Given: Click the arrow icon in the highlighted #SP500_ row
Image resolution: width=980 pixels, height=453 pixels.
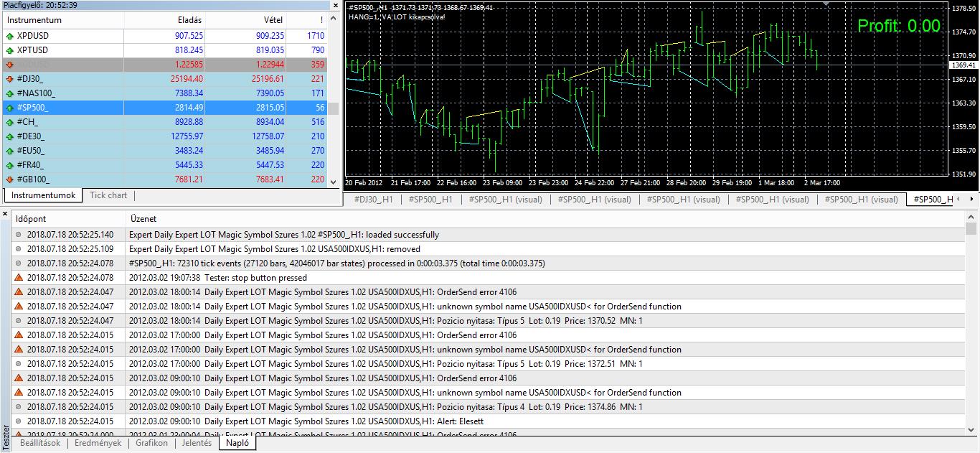Looking at the screenshot, I should [x=9, y=108].
